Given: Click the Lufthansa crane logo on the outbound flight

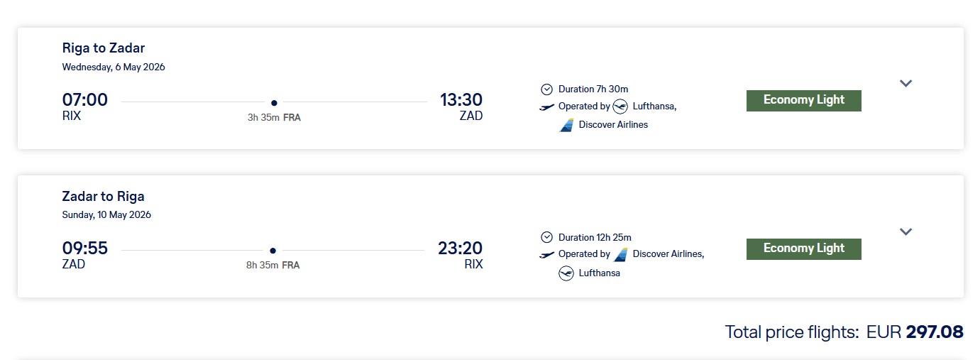Looking at the screenshot, I should [x=620, y=107].
